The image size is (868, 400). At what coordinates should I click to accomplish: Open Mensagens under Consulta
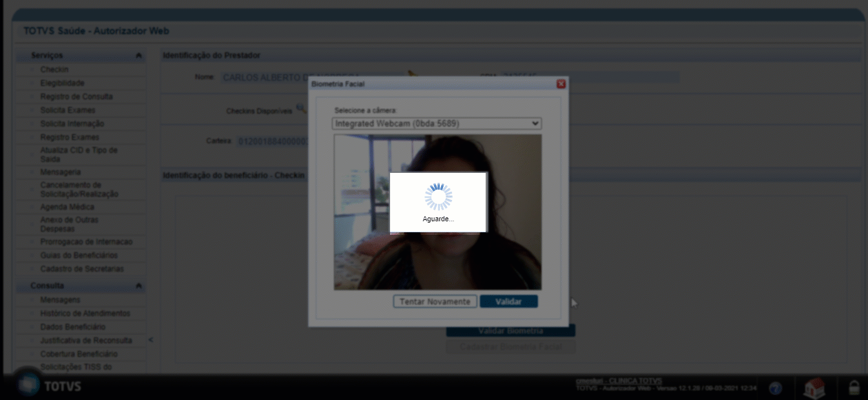click(x=61, y=300)
